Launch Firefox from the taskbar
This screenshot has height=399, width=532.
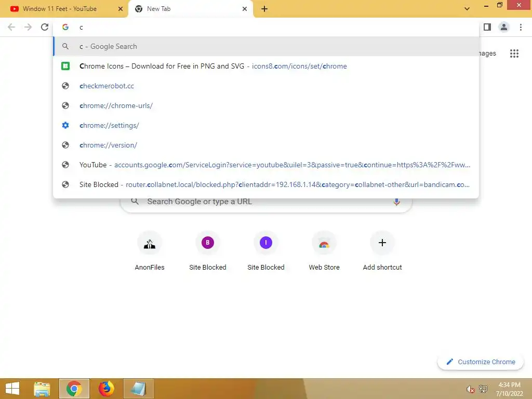tap(106, 389)
